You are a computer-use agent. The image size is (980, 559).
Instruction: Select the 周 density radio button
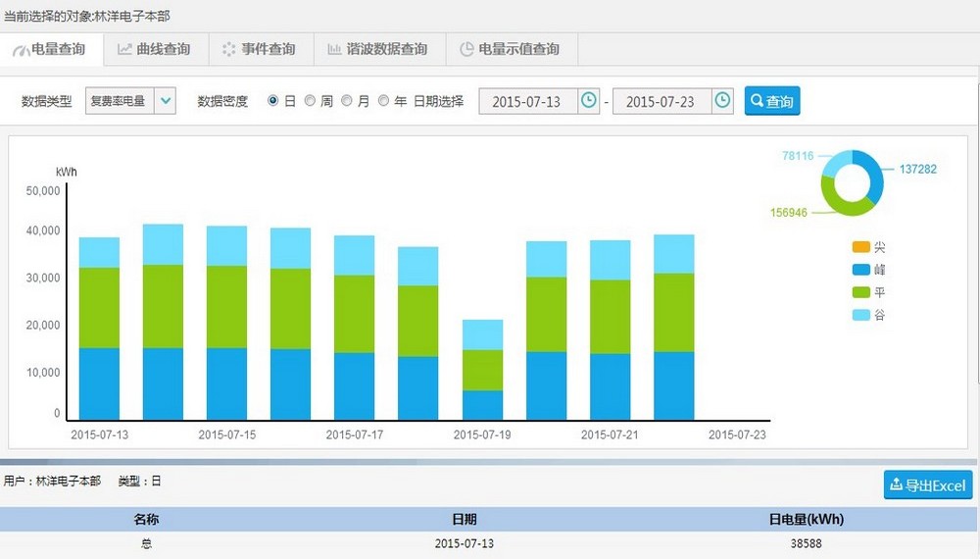coord(310,101)
